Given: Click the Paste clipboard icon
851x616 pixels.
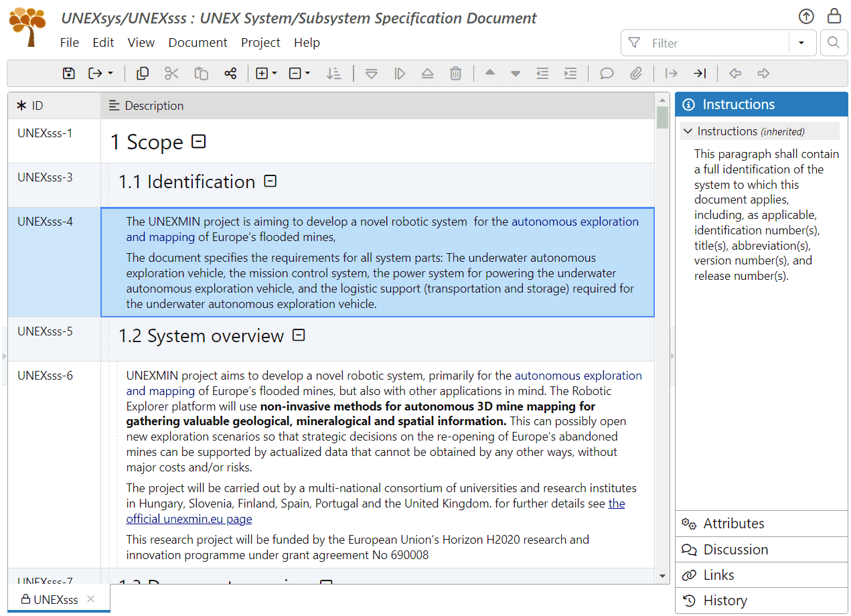Looking at the screenshot, I should (x=202, y=74).
